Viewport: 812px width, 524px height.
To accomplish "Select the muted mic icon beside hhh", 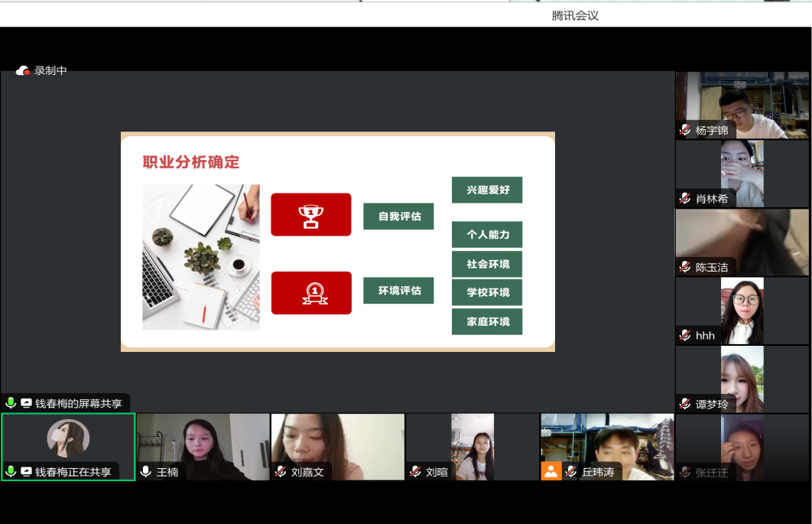I will 685,336.
